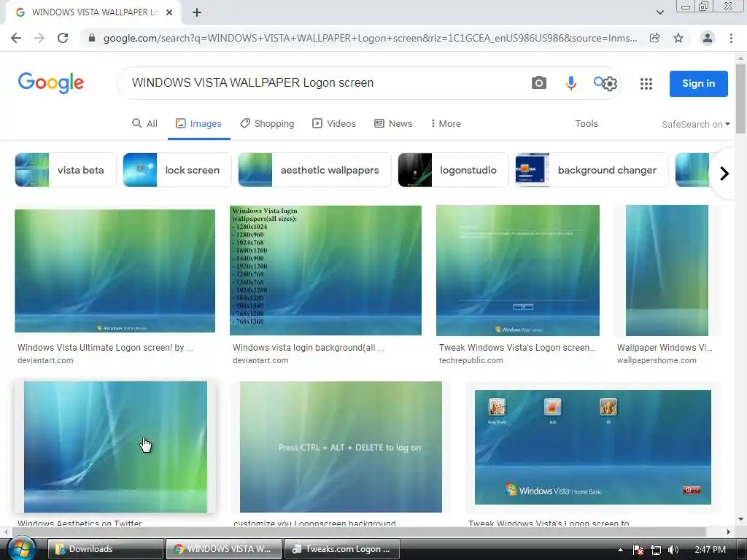Open 'Windows Vista Ultimate Logon screen! by' link
The height and width of the screenshot is (560, 747).
tap(105, 348)
